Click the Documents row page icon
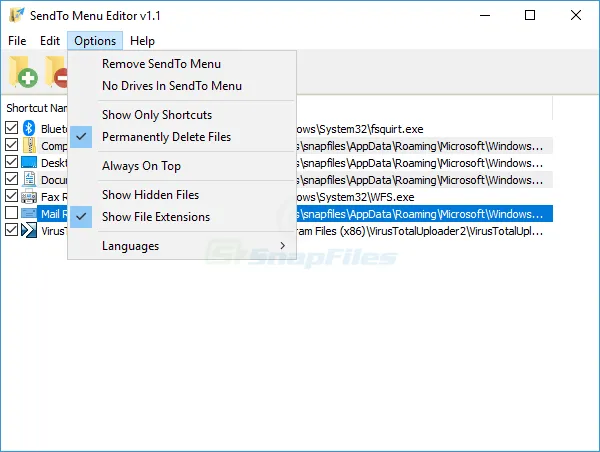 click(x=29, y=179)
